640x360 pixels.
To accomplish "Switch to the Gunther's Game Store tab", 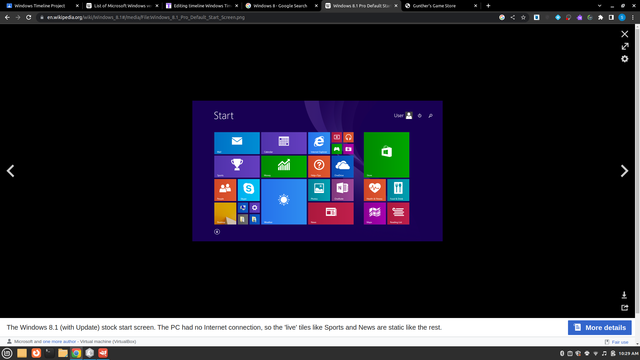I will coord(440,6).
